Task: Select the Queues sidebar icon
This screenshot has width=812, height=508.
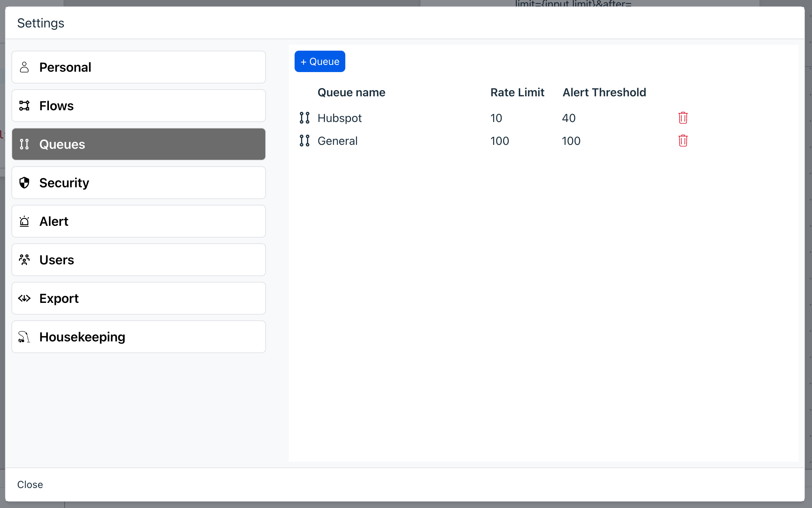Action: [x=24, y=143]
